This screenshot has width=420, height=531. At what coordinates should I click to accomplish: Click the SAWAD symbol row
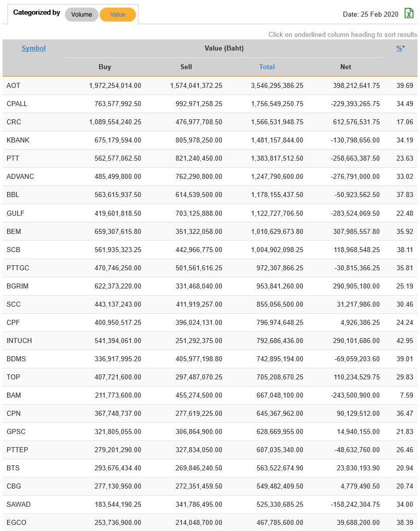click(x=18, y=504)
